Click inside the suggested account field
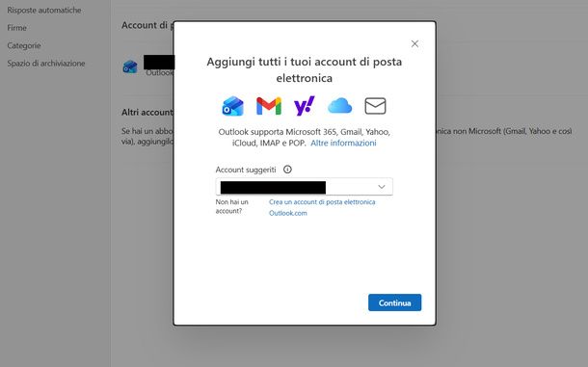Viewport: 588px width, 367px height. point(305,187)
